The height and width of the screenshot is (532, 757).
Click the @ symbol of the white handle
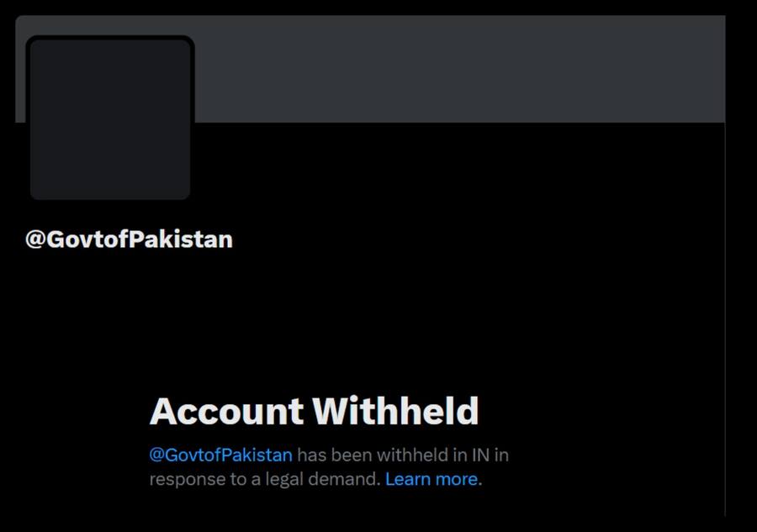tap(35, 240)
